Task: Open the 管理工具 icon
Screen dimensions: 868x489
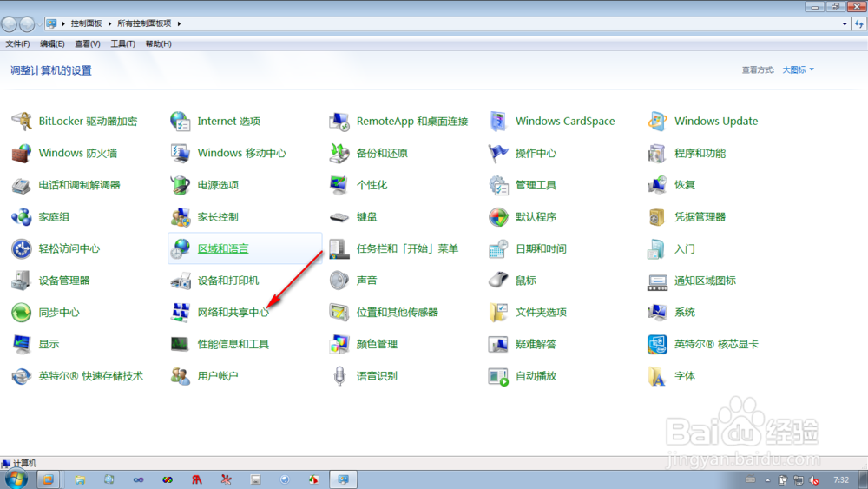Action: (498, 185)
